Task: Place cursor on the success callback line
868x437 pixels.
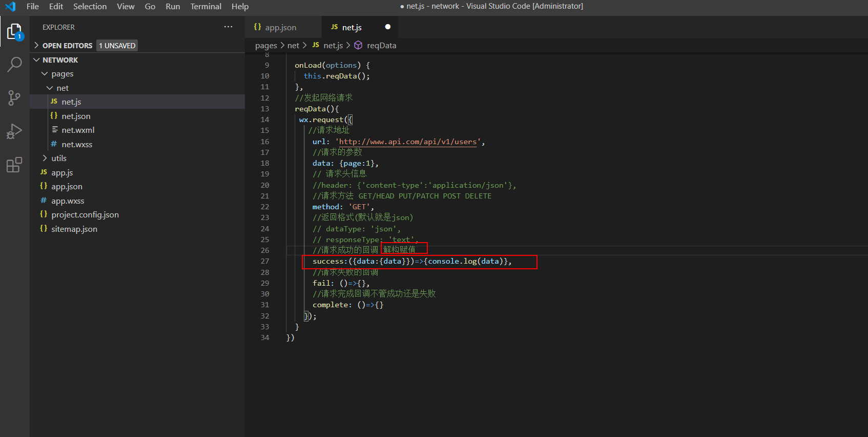Action: (x=412, y=261)
